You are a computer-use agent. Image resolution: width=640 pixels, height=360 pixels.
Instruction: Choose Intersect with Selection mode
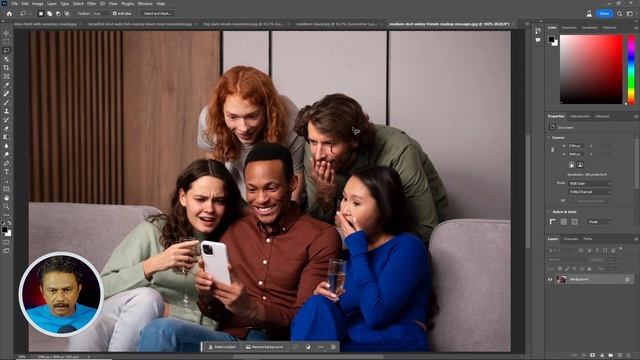67,13
